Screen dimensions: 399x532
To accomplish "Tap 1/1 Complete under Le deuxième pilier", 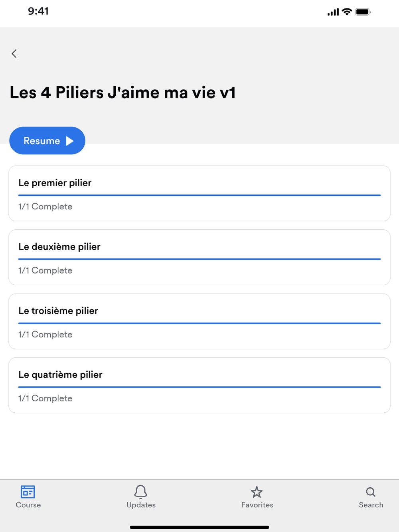I will tap(45, 270).
